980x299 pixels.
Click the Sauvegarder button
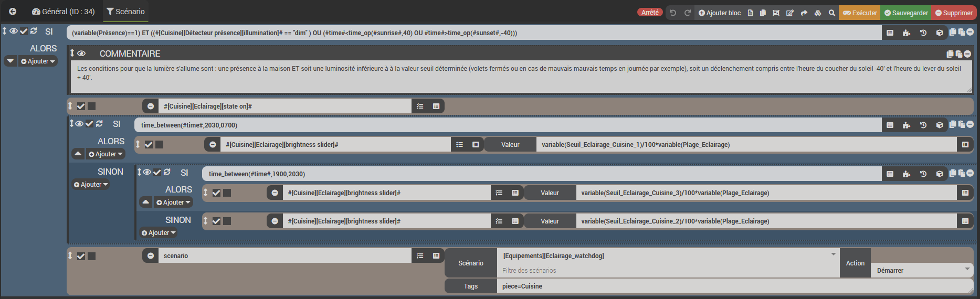[x=906, y=13]
